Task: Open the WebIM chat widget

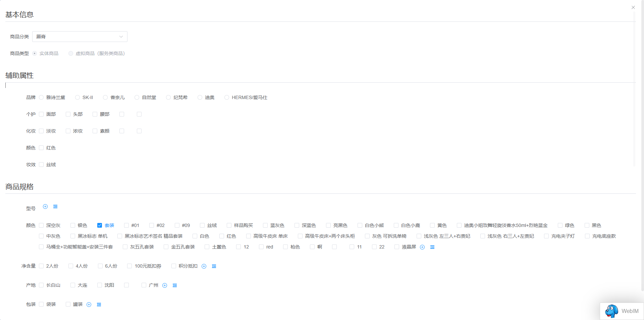Action: tap(622, 311)
